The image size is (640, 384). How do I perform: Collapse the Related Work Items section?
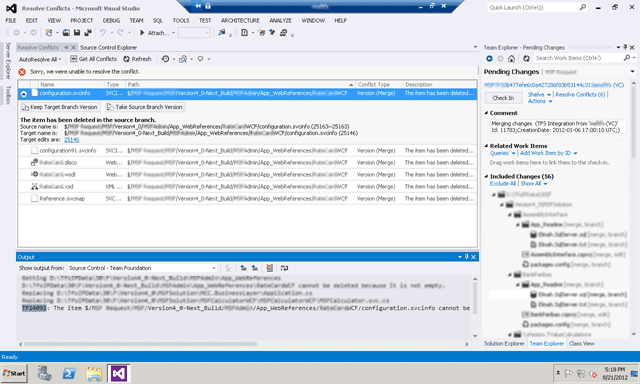click(x=486, y=146)
